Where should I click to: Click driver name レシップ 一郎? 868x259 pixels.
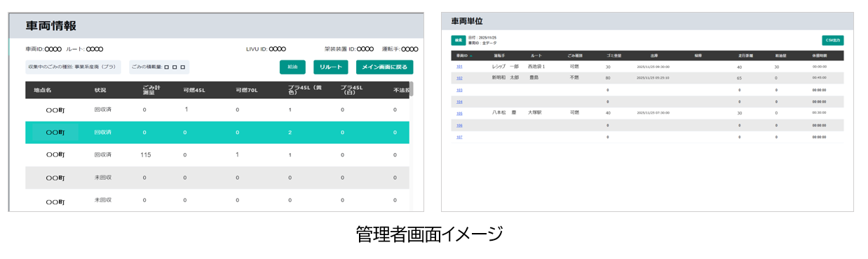coord(506,67)
